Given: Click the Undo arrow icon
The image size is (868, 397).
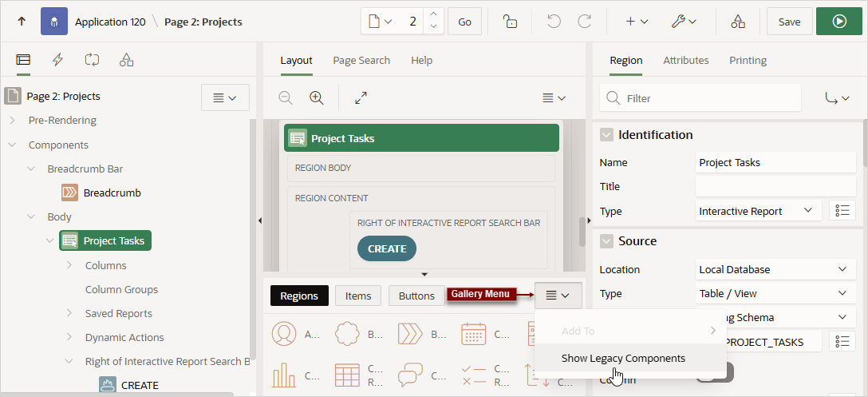Looking at the screenshot, I should [x=554, y=22].
